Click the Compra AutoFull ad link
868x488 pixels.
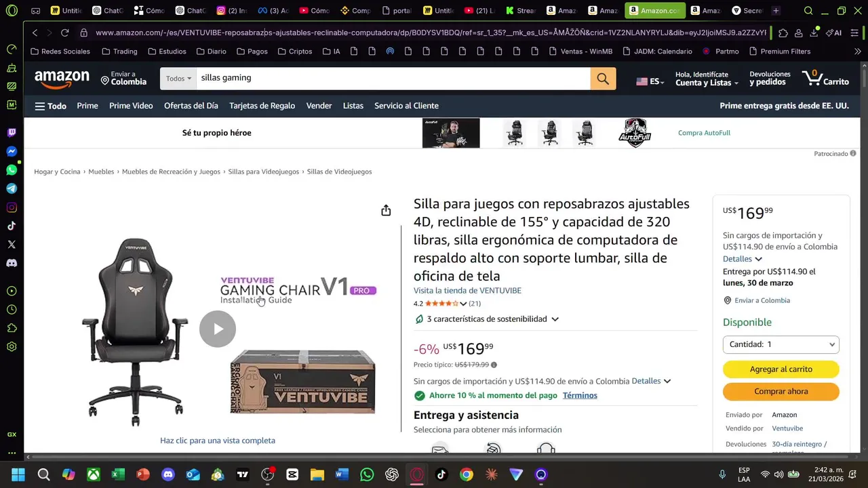[704, 133]
